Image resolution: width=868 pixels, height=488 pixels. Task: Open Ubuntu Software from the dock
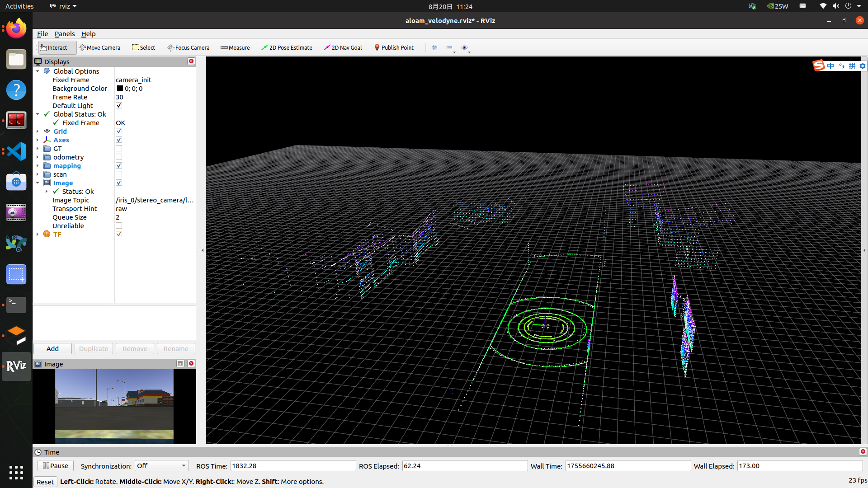click(16, 182)
